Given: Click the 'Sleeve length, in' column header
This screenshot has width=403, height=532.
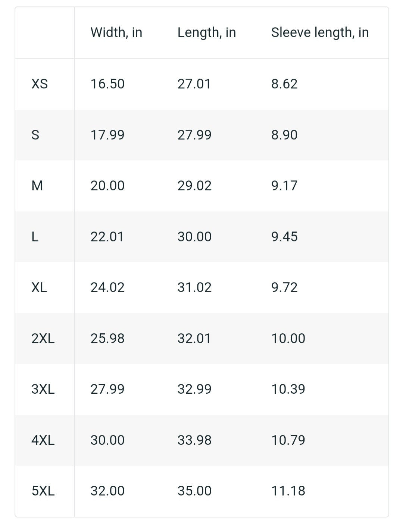Looking at the screenshot, I should click(320, 32).
